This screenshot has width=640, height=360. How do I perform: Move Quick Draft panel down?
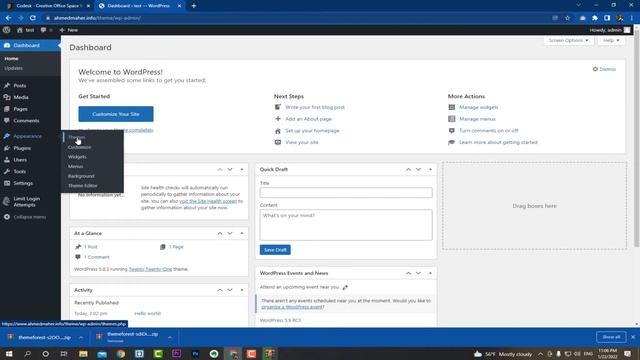(x=418, y=169)
